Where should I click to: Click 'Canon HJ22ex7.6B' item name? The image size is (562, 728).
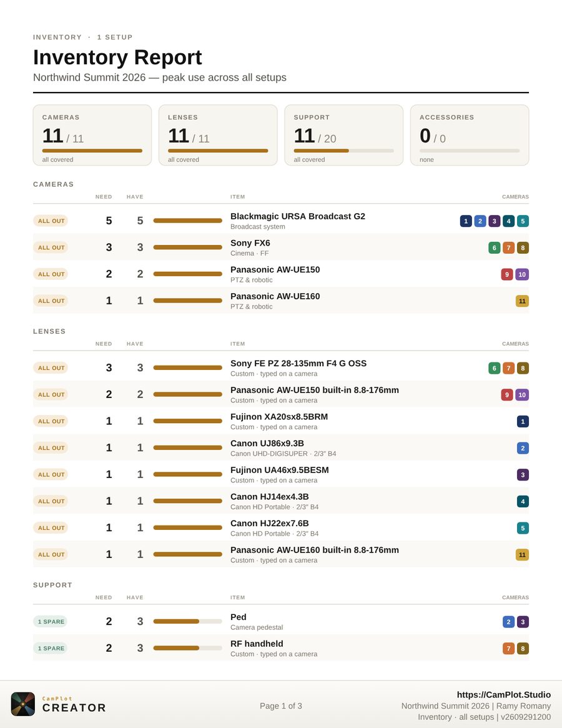(x=270, y=523)
